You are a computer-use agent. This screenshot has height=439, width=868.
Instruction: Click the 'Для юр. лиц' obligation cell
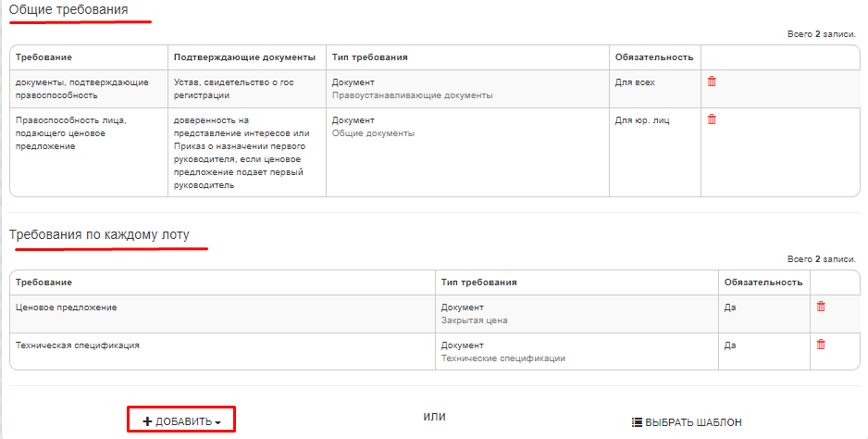coord(641,119)
